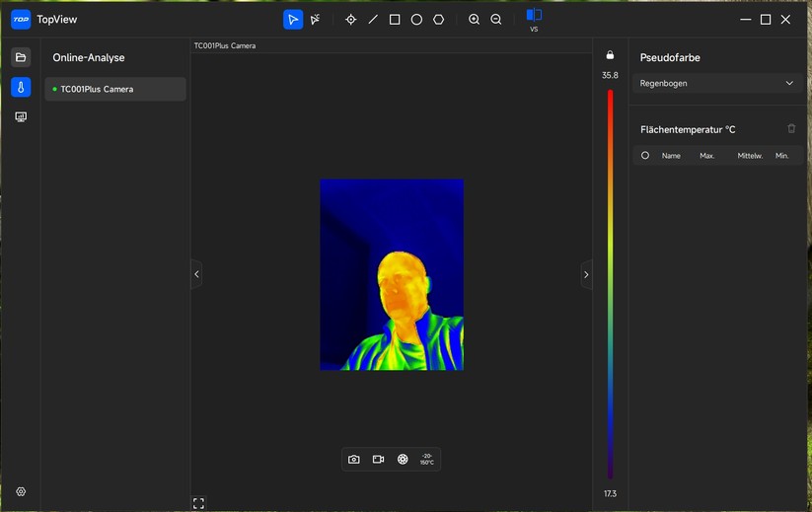The height and width of the screenshot is (512, 812).
Task: Enter fullscreen view
Action: pyautogui.click(x=198, y=503)
